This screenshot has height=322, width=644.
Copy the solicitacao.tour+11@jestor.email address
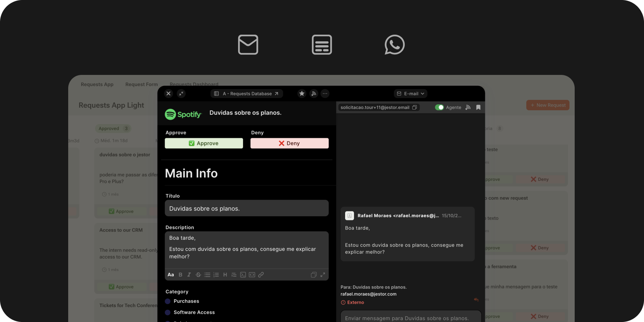pyautogui.click(x=414, y=107)
